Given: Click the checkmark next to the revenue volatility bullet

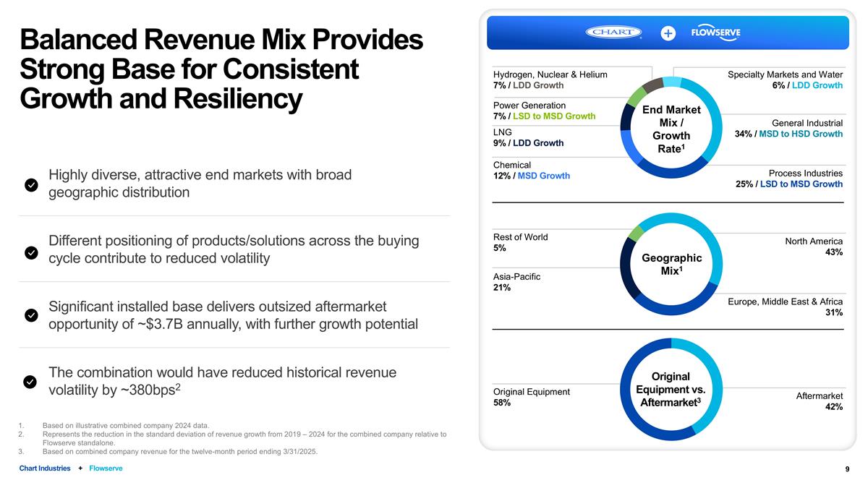Looking at the screenshot, I should click(31, 382).
